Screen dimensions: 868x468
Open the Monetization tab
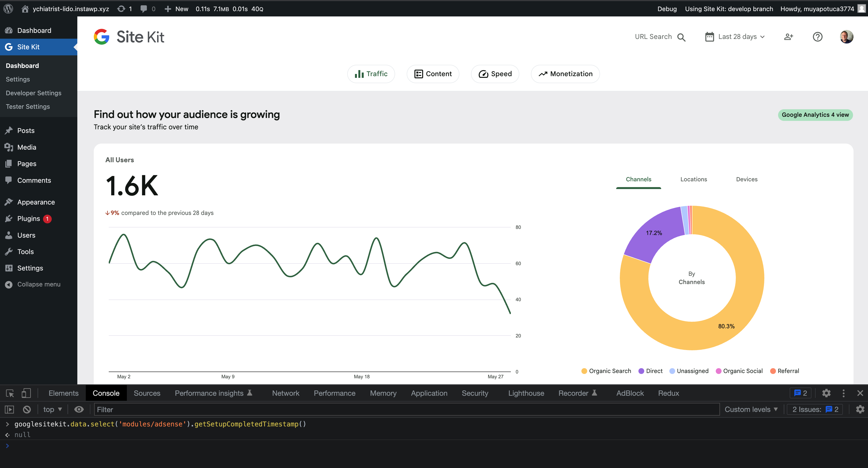pos(565,73)
